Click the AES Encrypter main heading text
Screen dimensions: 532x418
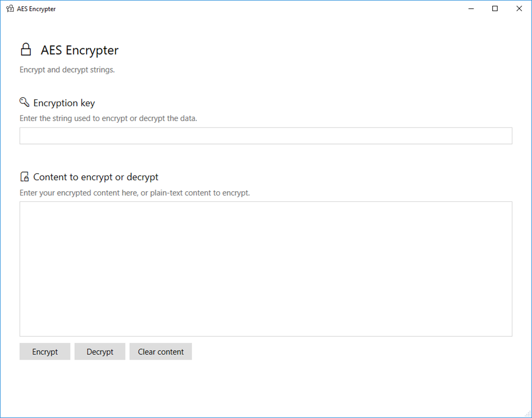pyautogui.click(x=80, y=50)
